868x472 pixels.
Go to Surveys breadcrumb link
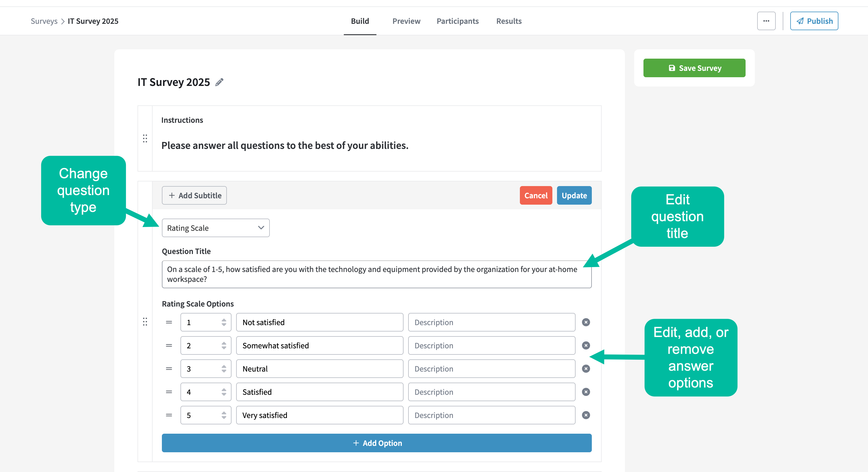pyautogui.click(x=44, y=21)
